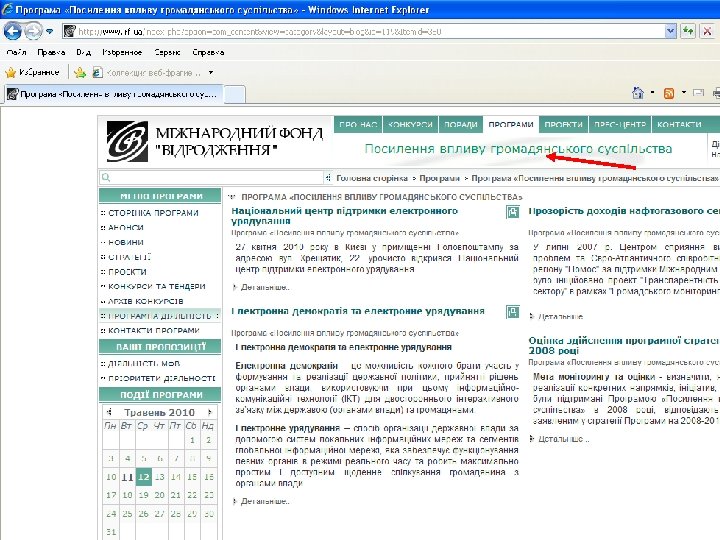Open Прозорість доходів нафтогазового article title
The width and height of the screenshot is (720, 540).
point(624,211)
